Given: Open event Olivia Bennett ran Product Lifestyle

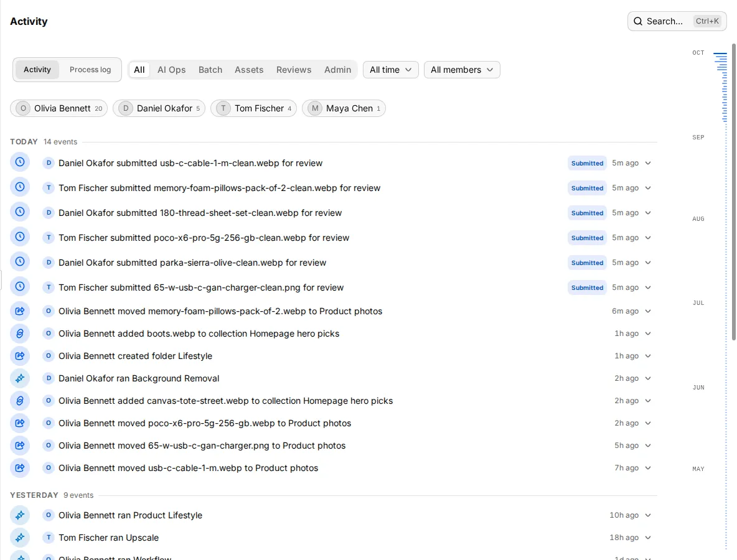Looking at the screenshot, I should [x=130, y=515].
